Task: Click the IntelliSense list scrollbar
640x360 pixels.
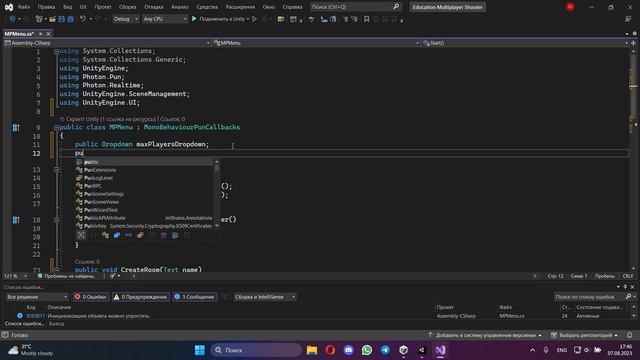Action: (x=217, y=194)
